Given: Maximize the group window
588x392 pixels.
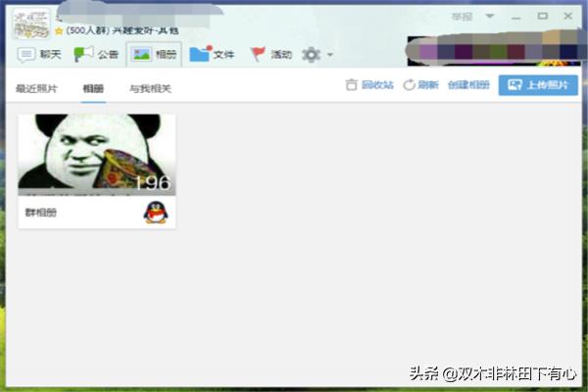Looking at the screenshot, I should pyautogui.click(x=542, y=16).
